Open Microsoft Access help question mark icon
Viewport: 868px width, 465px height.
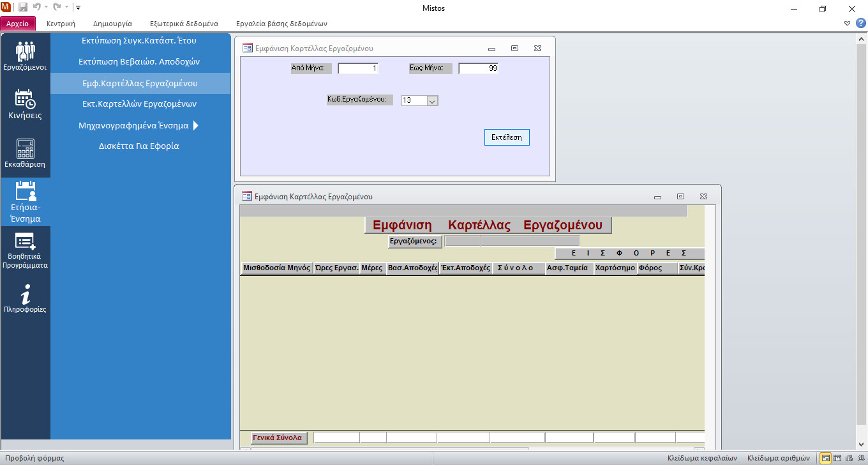click(860, 23)
